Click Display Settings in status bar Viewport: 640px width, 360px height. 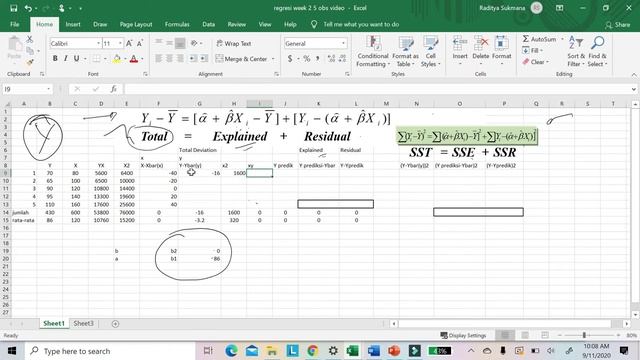coord(463,336)
